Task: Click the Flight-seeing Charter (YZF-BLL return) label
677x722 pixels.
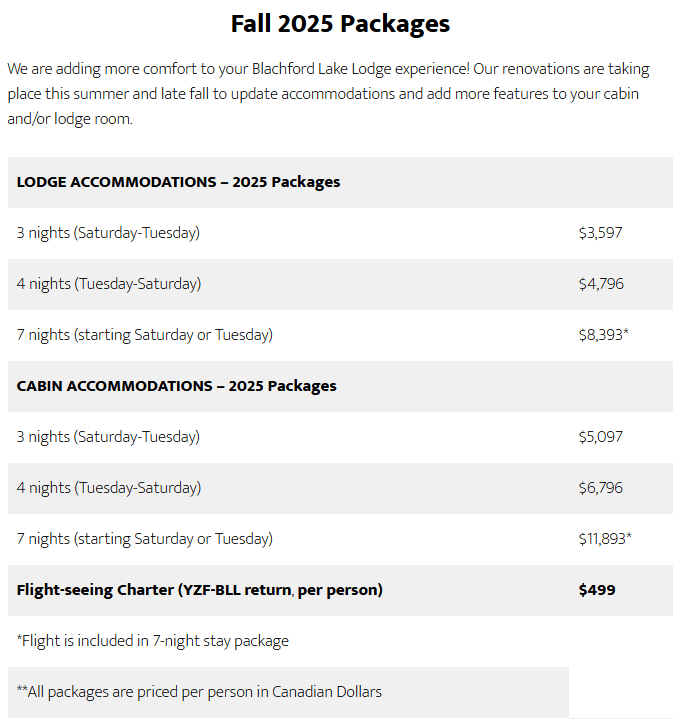Action: point(199,590)
